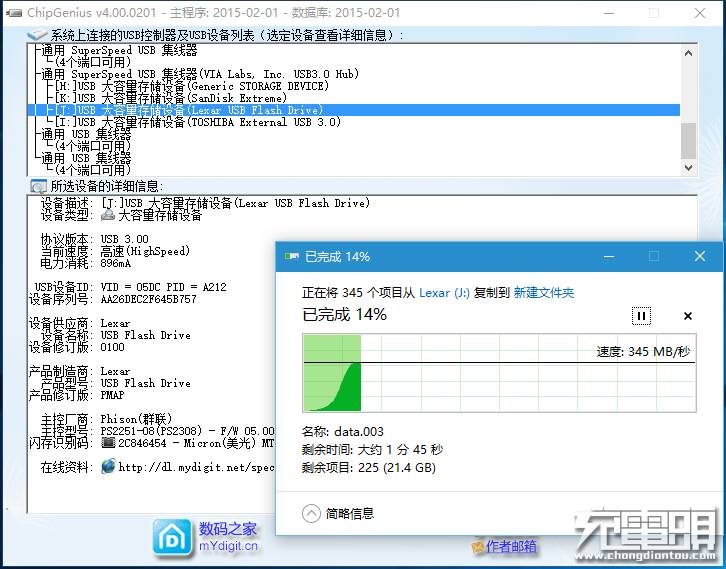Click the globe icon beside online link
Screen dimensions: 726x569
pyautogui.click(x=108, y=466)
